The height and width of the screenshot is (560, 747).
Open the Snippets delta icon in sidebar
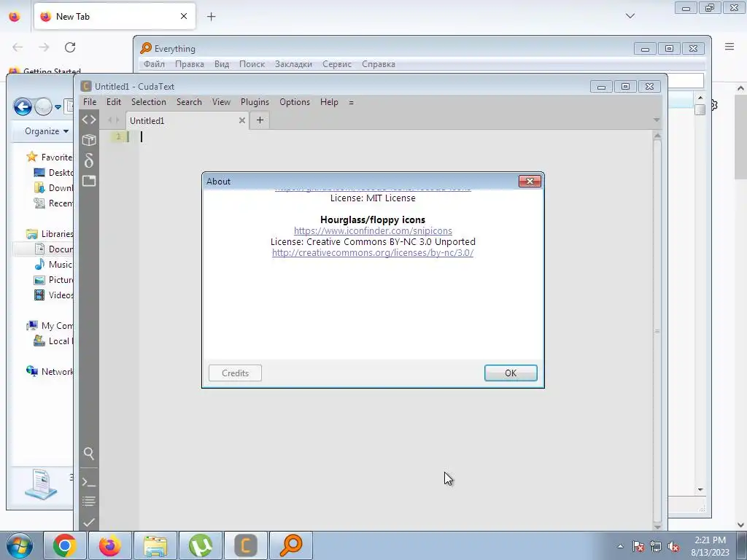(x=89, y=160)
